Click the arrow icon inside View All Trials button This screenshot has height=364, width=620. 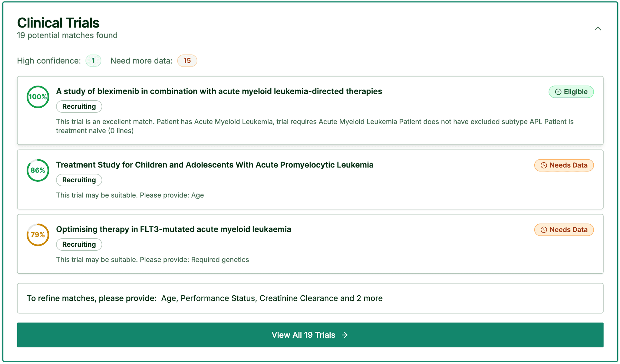tap(345, 335)
